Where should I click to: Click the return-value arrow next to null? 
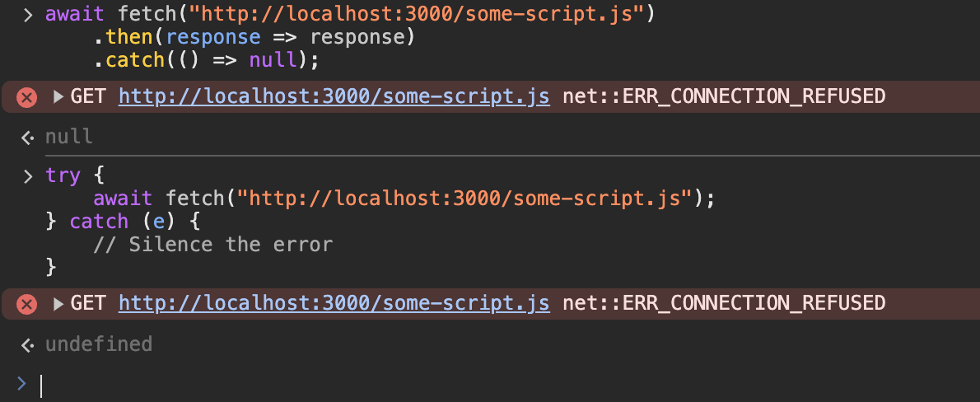pos(27,138)
